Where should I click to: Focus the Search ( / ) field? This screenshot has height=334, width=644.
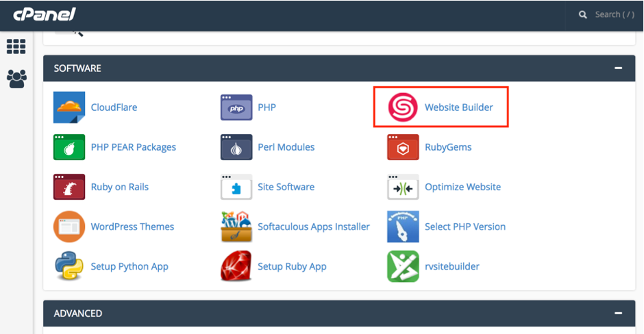click(615, 15)
